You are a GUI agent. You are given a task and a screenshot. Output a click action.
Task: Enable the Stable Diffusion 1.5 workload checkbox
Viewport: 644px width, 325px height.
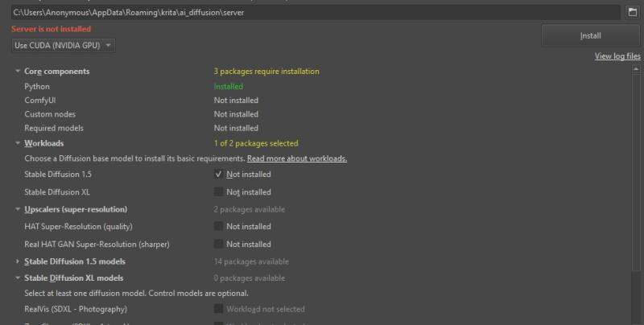[218, 174]
